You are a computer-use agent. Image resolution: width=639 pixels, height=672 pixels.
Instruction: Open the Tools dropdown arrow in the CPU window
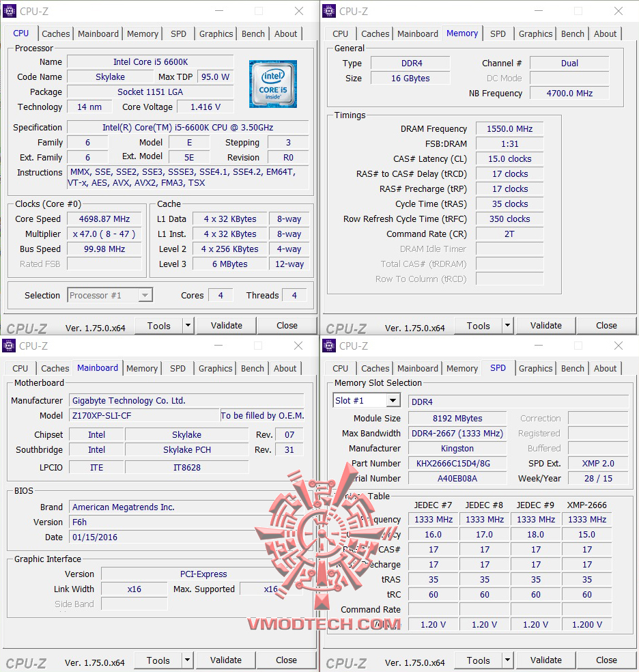(x=188, y=326)
